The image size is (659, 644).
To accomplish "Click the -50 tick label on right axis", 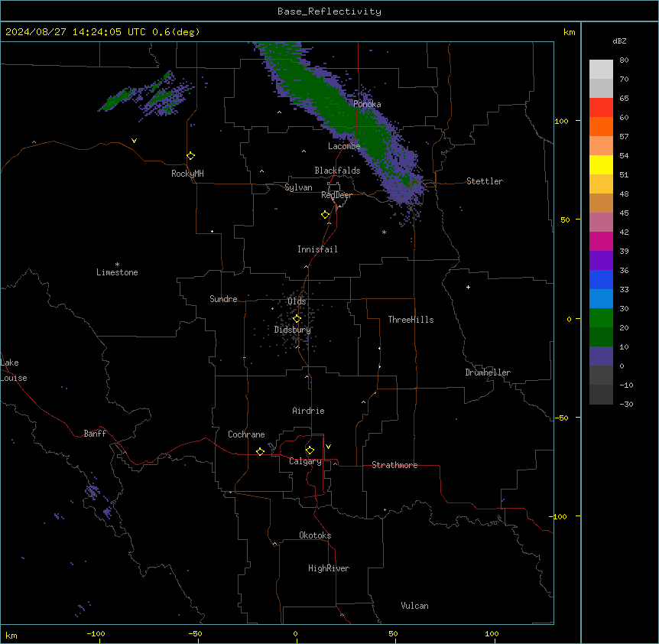I will click(x=561, y=418).
